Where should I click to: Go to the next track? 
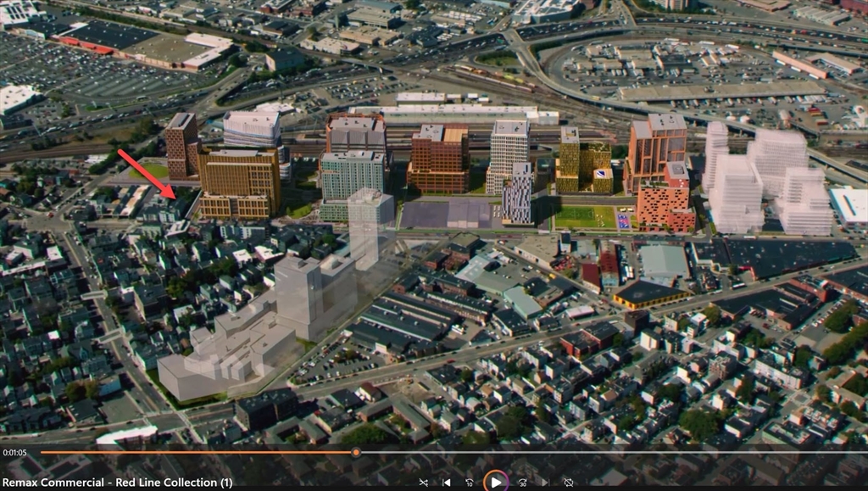pyautogui.click(x=545, y=483)
